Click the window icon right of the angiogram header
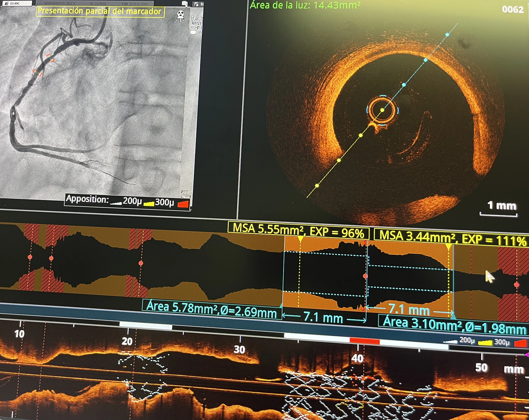Viewport: 529px width, 420px height. coord(196,4)
